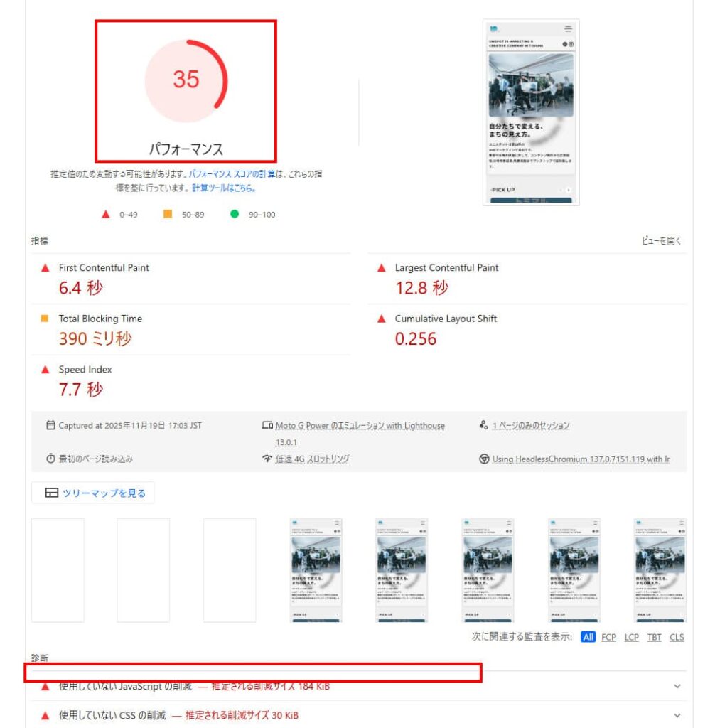The image size is (715, 728).
Task: Click the final mobile page screenshot thumbnail
Action: click(660, 570)
